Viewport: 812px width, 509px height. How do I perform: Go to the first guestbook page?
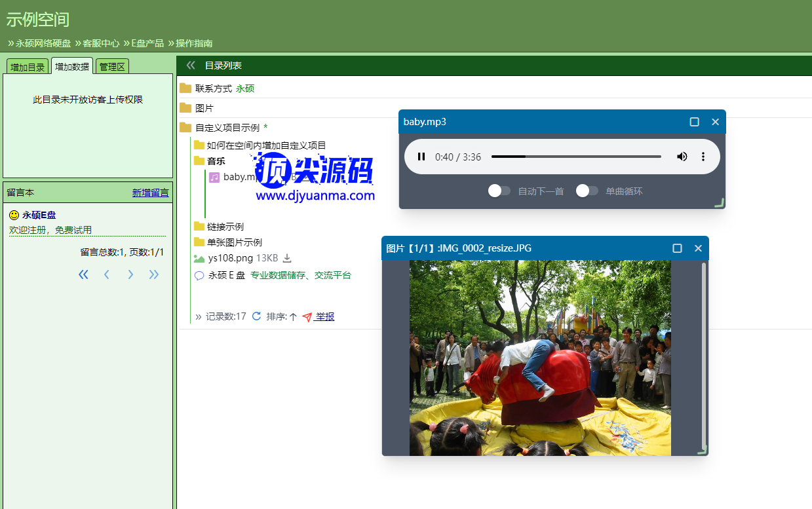pos(83,274)
